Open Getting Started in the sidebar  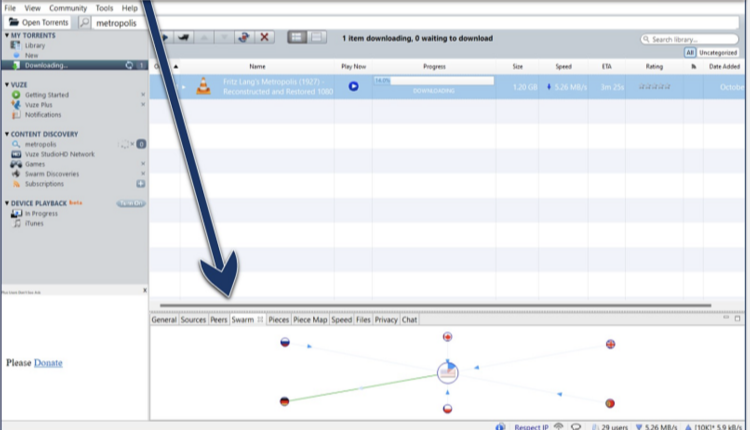[46, 95]
